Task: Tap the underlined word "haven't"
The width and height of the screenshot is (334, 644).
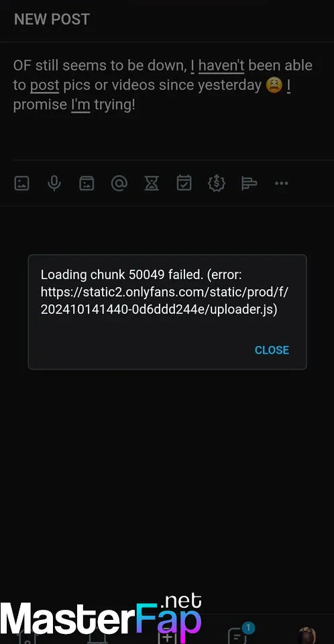Action: 221,65
